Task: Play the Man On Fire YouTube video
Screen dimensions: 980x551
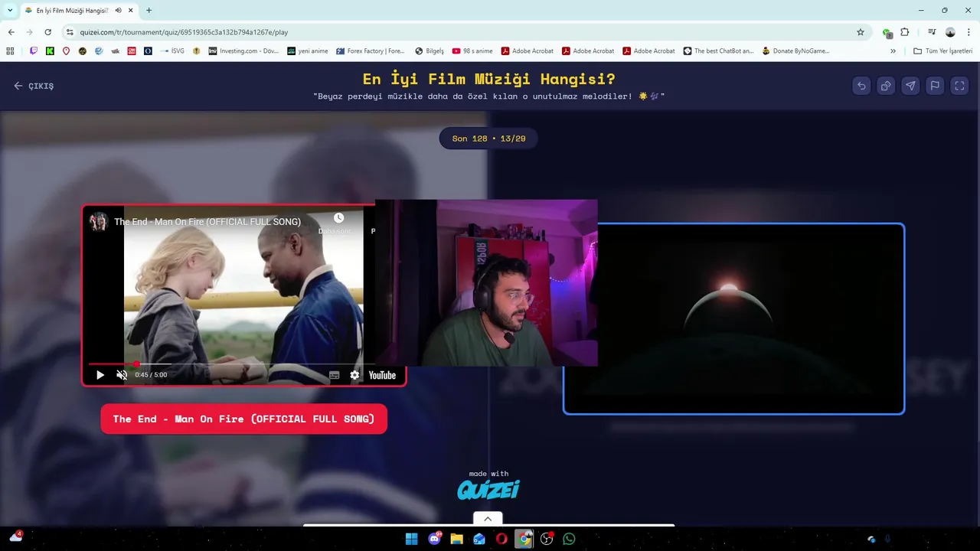Action: click(x=100, y=375)
